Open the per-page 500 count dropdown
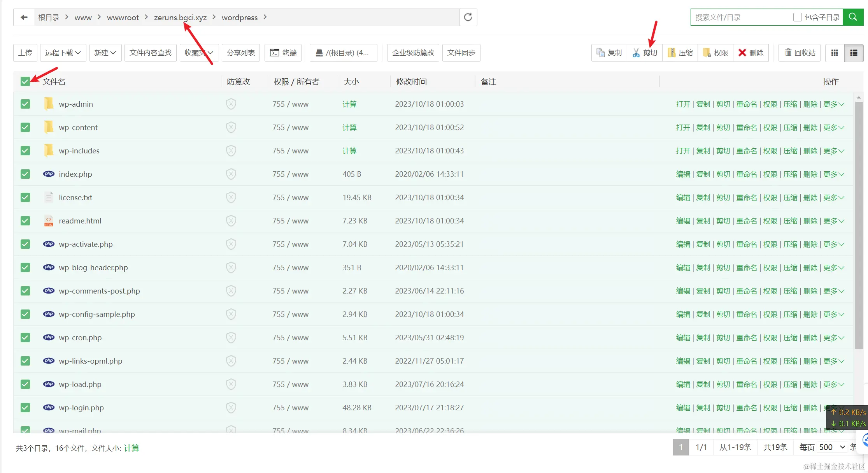This screenshot has width=868, height=473. [x=832, y=447]
